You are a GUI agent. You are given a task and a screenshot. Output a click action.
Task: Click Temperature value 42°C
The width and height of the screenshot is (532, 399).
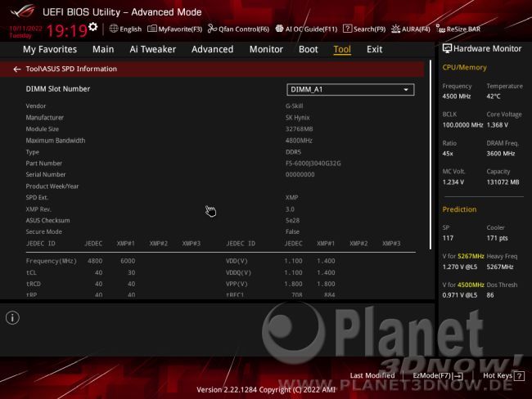pyautogui.click(x=494, y=96)
